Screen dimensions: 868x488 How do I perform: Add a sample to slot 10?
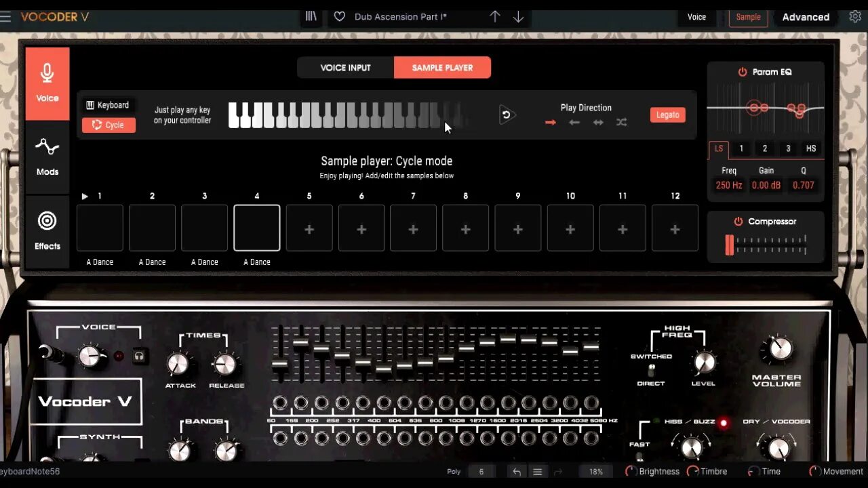pos(570,228)
